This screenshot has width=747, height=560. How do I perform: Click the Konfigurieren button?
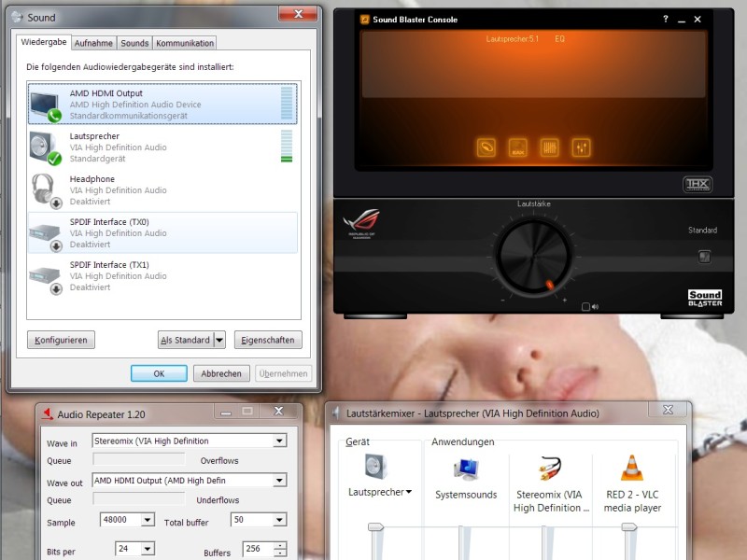pos(61,340)
